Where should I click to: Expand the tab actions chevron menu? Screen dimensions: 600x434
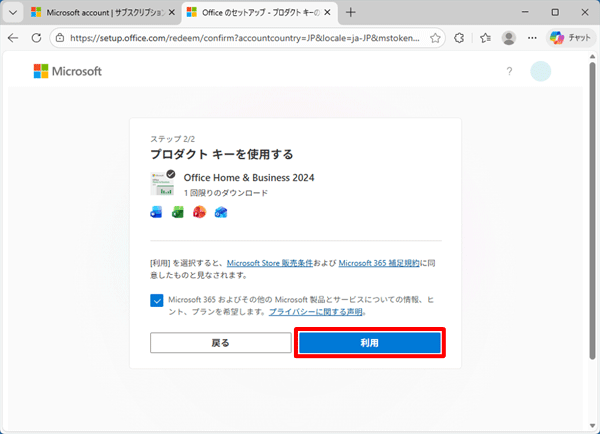click(x=13, y=12)
